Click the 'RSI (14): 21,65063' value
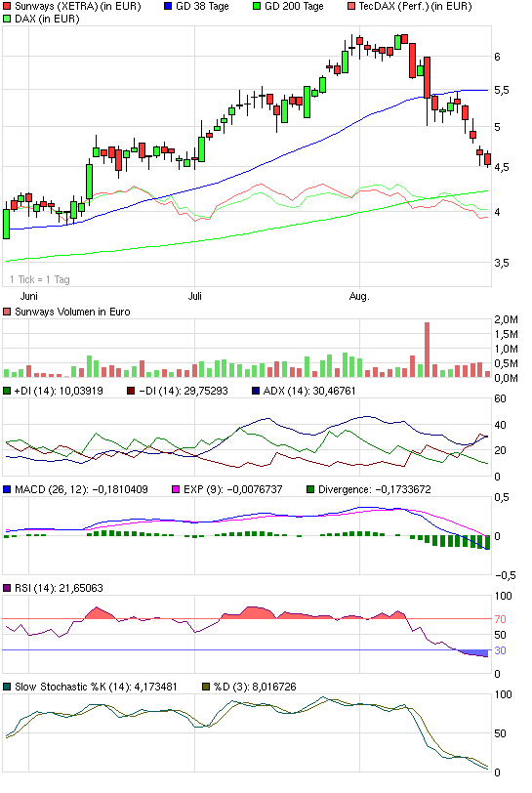532x793 pixels. (x=59, y=588)
